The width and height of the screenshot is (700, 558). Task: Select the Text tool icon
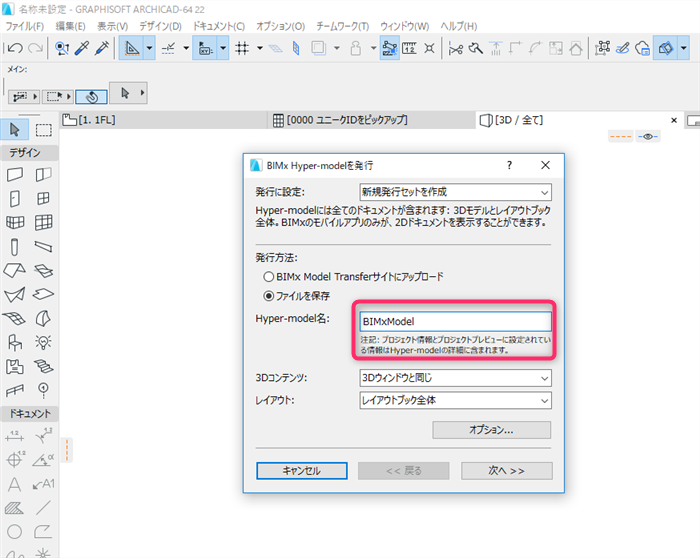[x=15, y=484]
